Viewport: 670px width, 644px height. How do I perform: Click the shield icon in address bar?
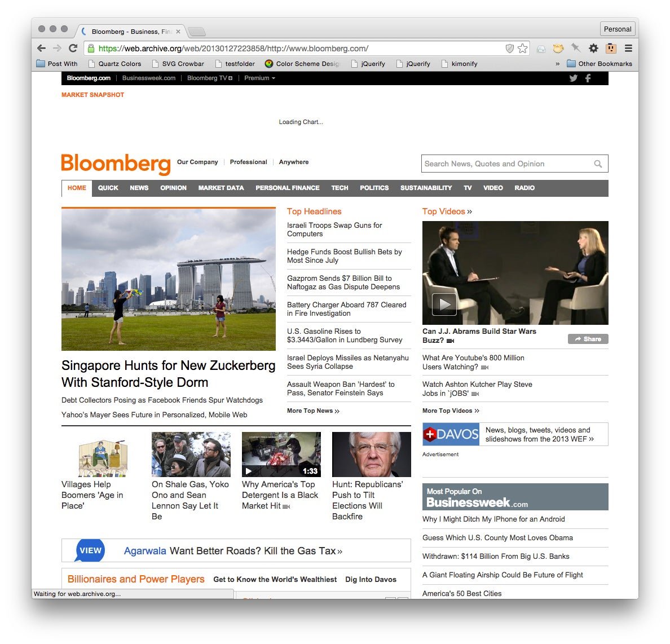pyautogui.click(x=509, y=48)
